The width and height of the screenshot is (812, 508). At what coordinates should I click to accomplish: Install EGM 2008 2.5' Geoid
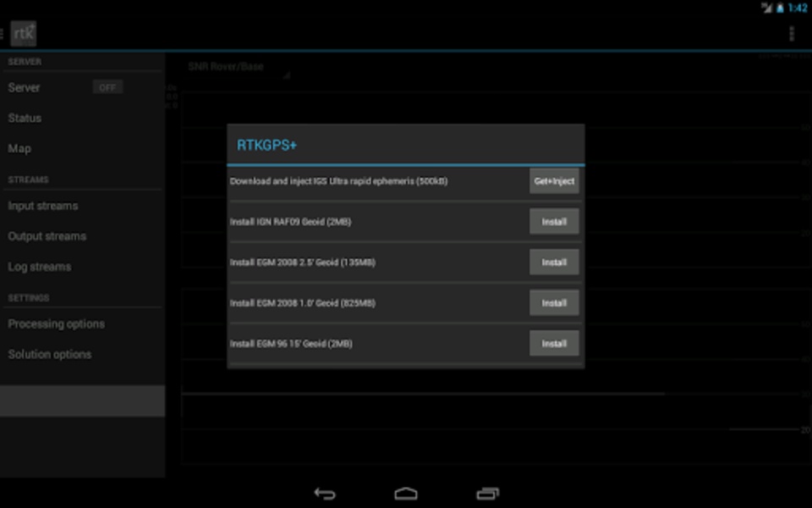coord(554,262)
